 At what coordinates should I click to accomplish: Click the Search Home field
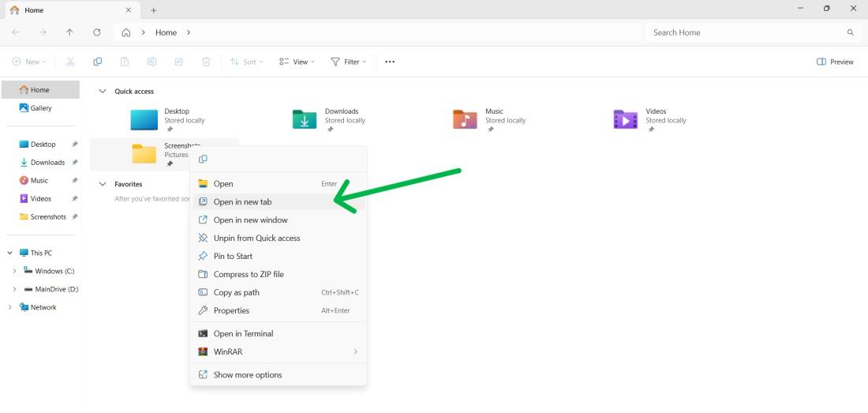[x=752, y=32]
